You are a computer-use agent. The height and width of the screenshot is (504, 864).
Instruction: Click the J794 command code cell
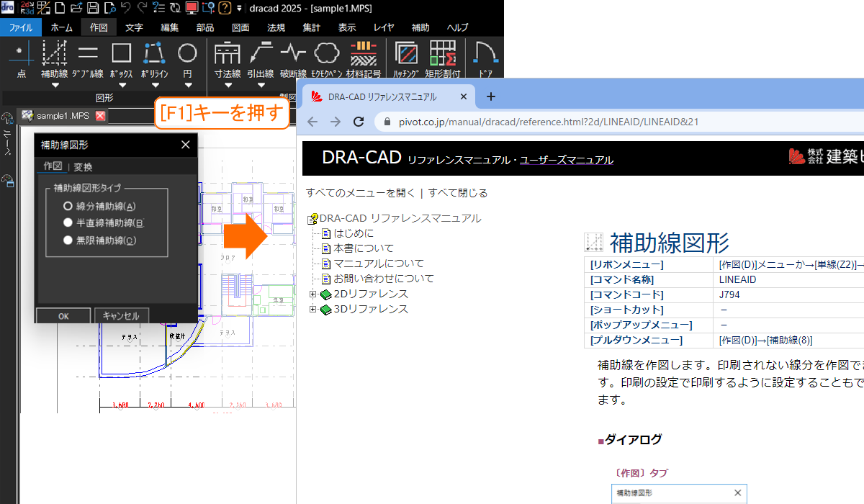(x=729, y=294)
